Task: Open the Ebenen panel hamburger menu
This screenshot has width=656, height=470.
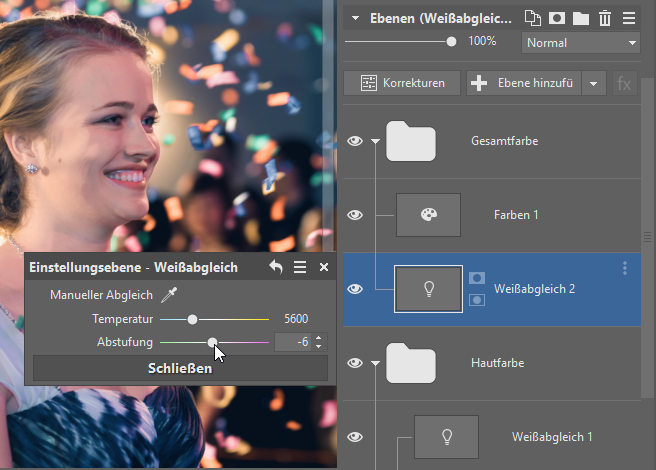Action: (x=629, y=18)
